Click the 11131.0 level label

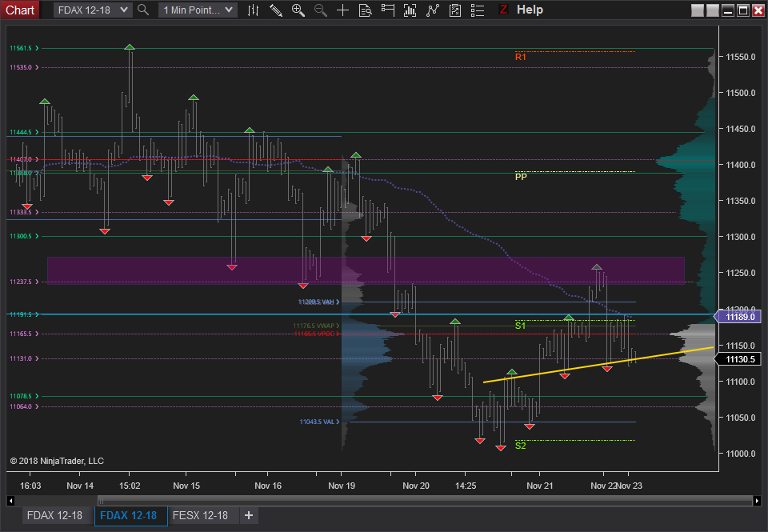click(21, 358)
